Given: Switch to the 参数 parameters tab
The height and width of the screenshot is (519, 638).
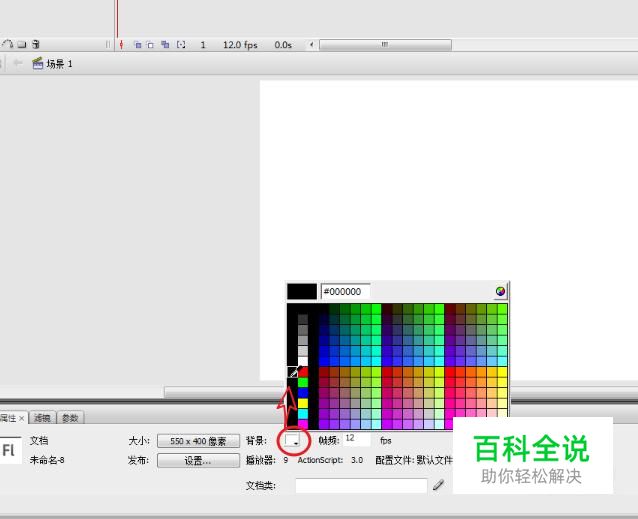Looking at the screenshot, I should 70,418.
